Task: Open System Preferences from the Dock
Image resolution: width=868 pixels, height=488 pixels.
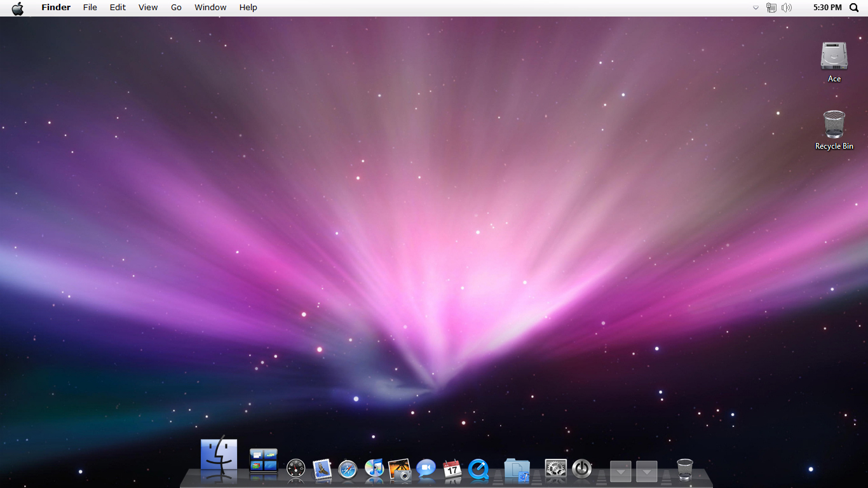Action: (x=555, y=470)
